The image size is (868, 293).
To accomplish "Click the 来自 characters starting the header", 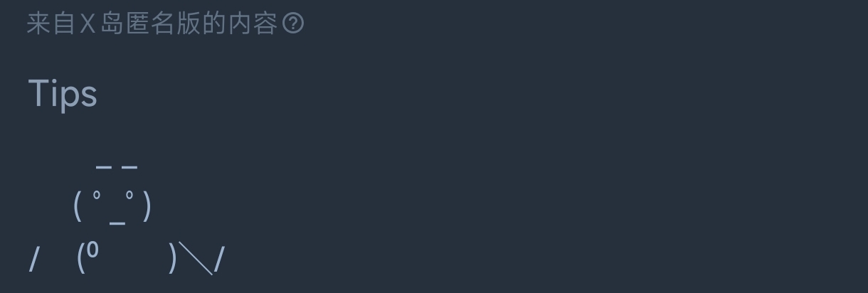I will pos(51,24).
